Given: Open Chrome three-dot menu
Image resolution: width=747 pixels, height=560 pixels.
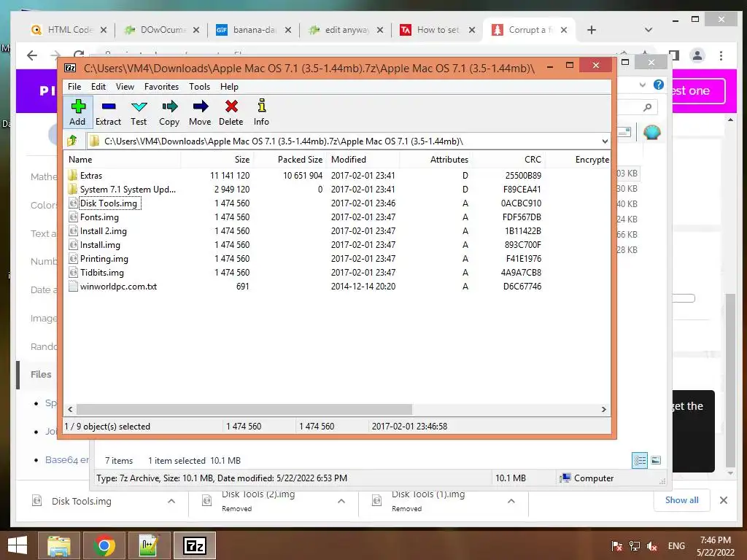Looking at the screenshot, I should 721,55.
